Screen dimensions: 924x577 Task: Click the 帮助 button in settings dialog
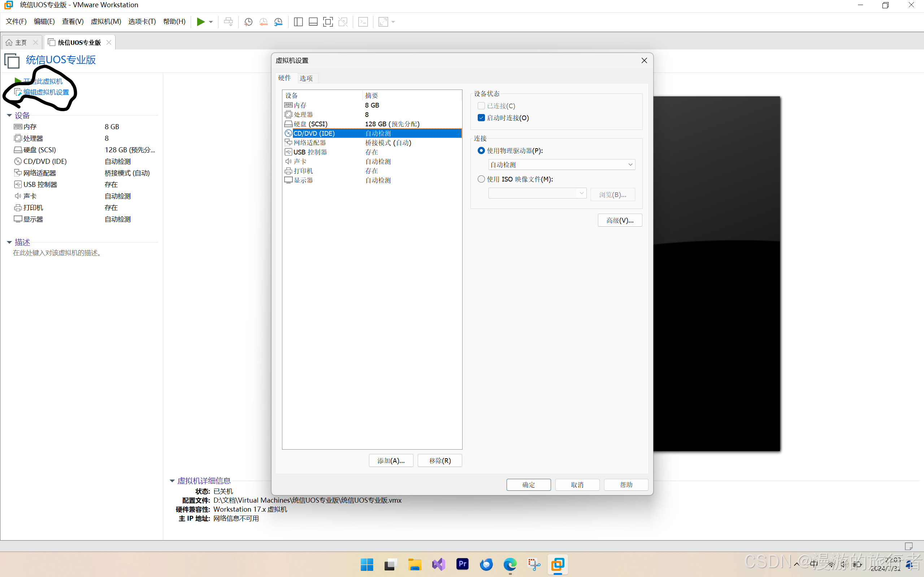tap(626, 485)
